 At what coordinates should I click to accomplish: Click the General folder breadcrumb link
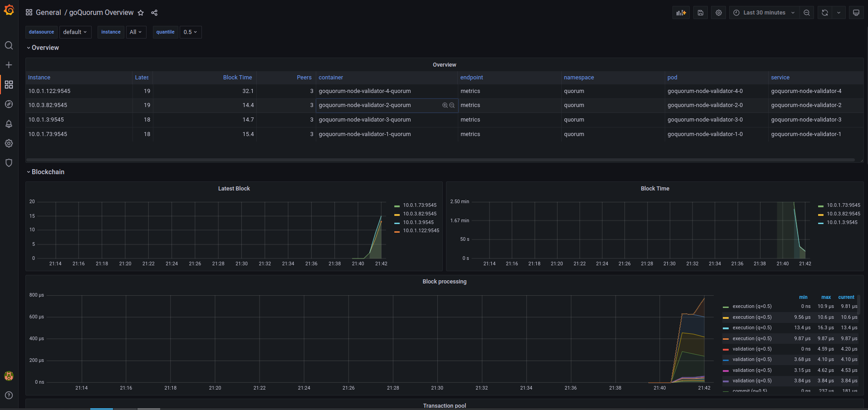(x=48, y=13)
